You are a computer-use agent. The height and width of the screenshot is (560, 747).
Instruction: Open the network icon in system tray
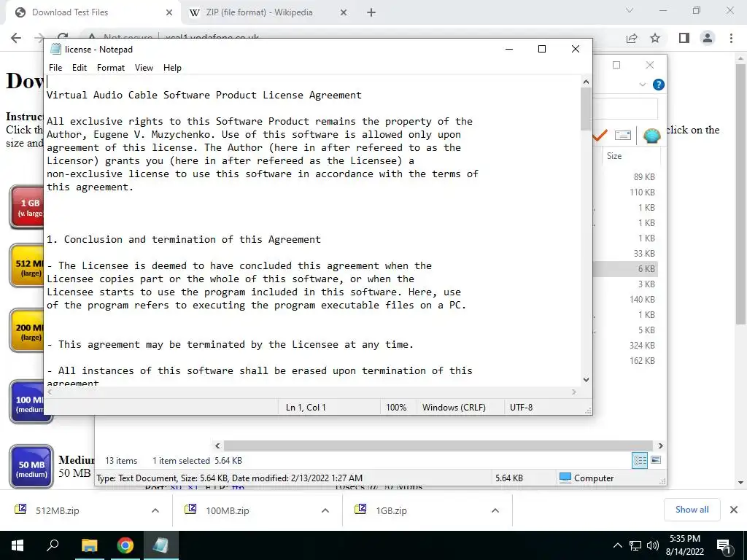[x=635, y=545]
